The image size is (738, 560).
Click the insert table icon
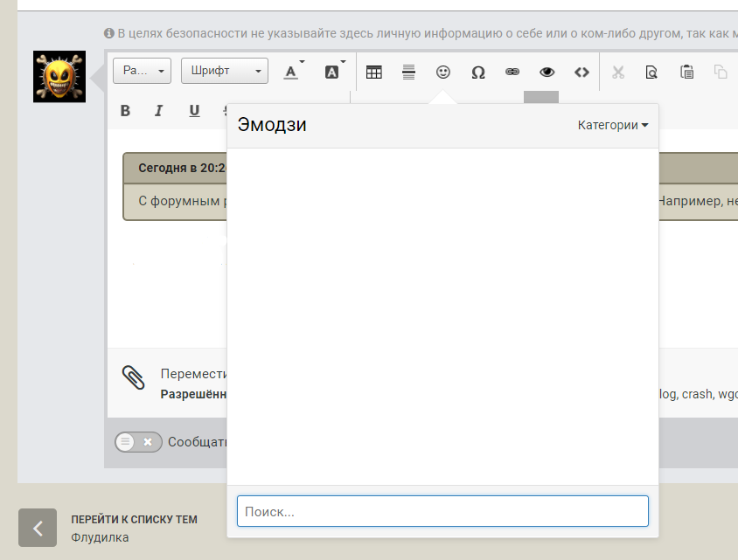click(373, 73)
